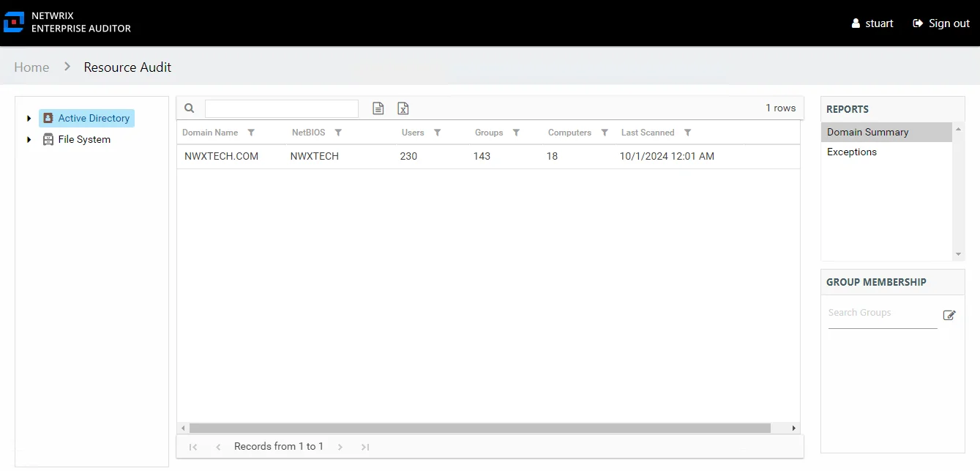Click the Active Directory node icon

[48, 118]
